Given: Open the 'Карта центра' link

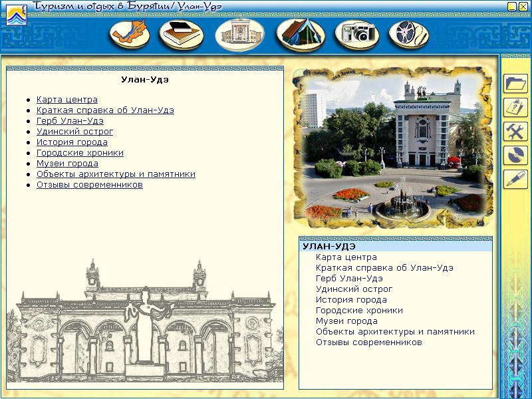Looking at the screenshot, I should coord(67,100).
